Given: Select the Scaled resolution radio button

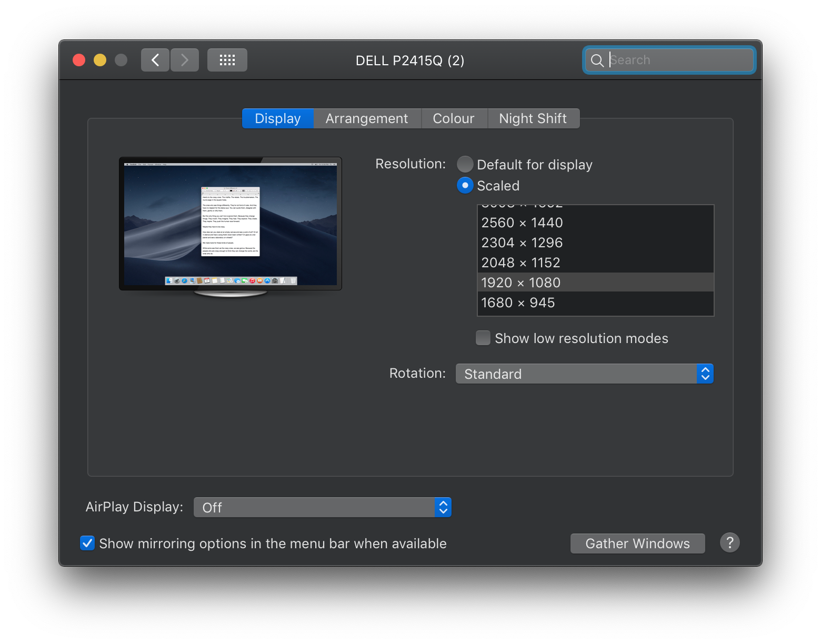Looking at the screenshot, I should click(x=465, y=185).
